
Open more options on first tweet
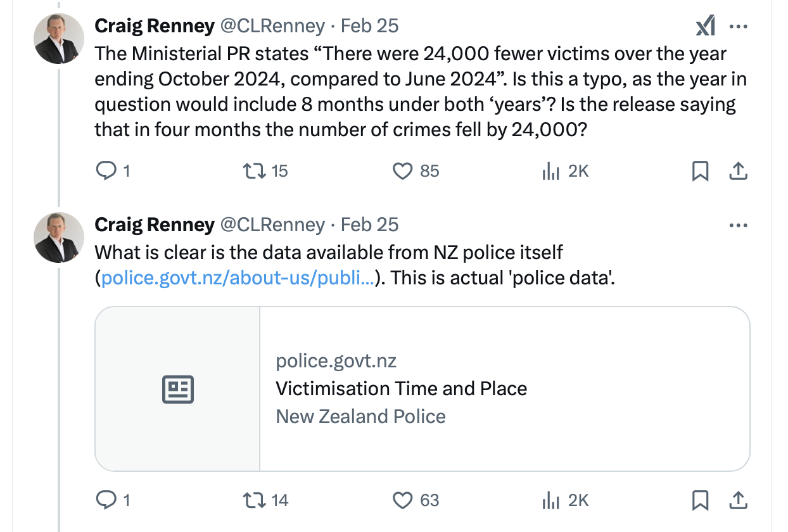739,26
